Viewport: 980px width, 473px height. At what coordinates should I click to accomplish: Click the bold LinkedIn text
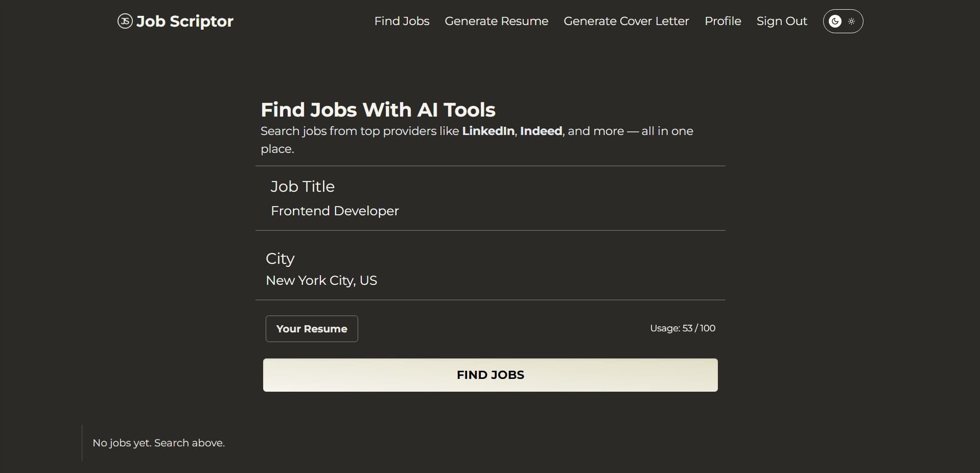click(488, 131)
